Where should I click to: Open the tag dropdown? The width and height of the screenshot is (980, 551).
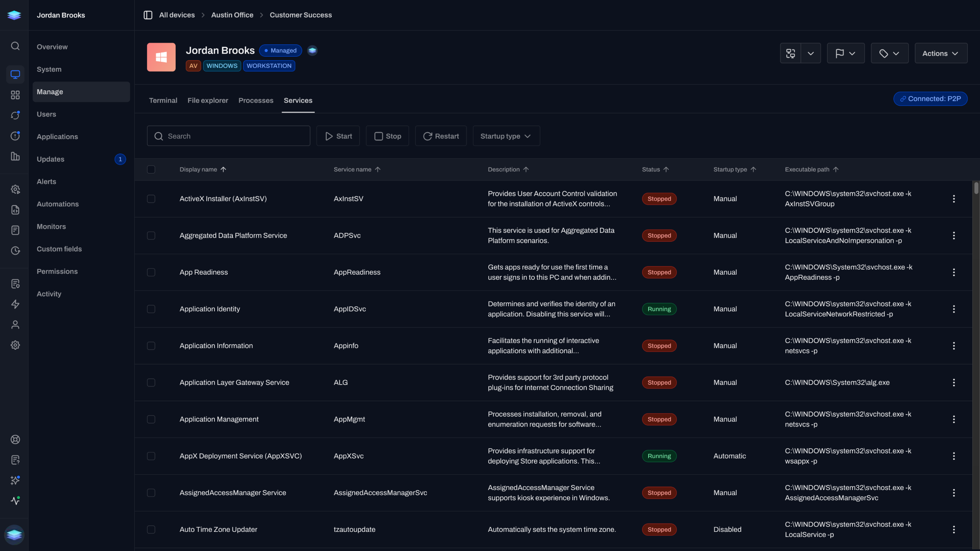[890, 53]
